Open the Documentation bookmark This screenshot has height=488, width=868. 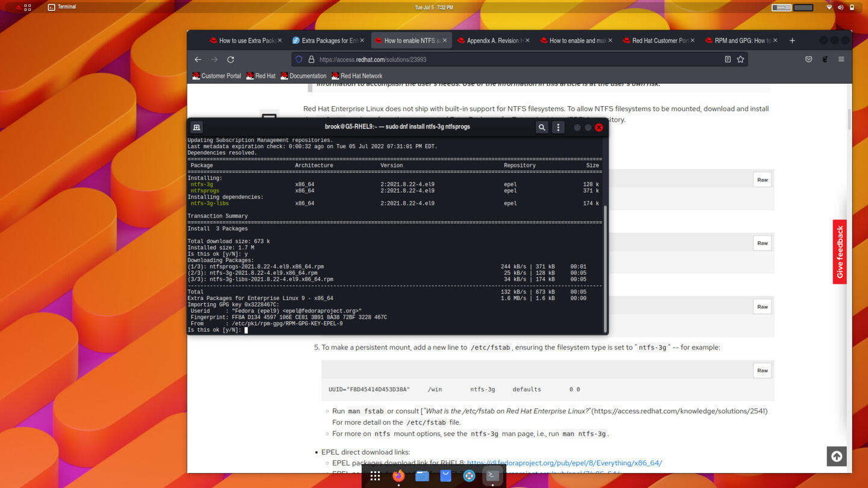click(x=303, y=76)
